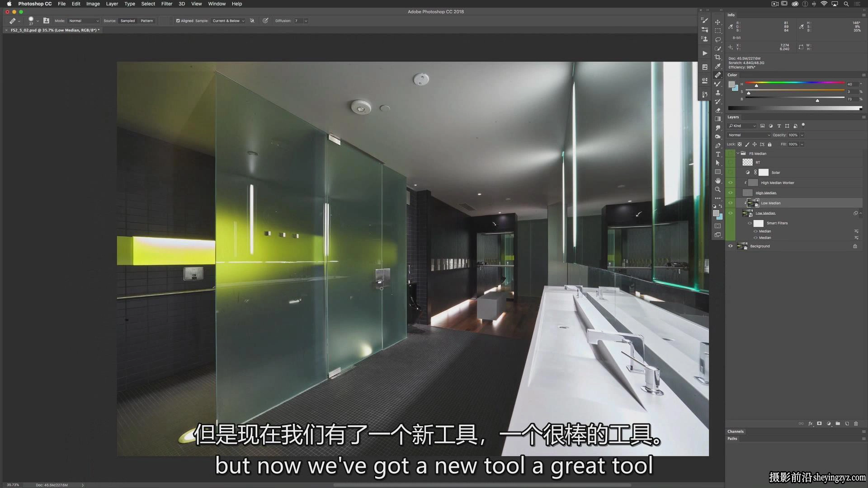The height and width of the screenshot is (488, 868).
Task: Click the Hue slider track
Action: (x=795, y=83)
